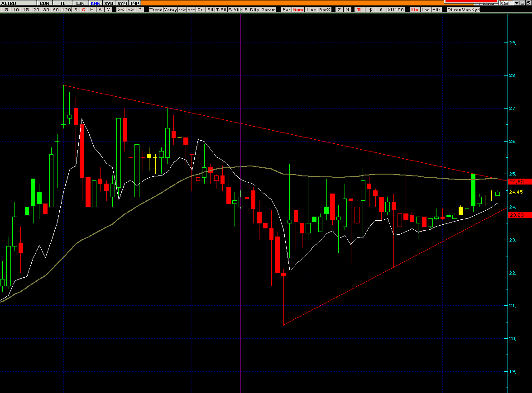Select the yearly 'Y' period button
Viewport: 532px width, 393px height.
[108, 9]
